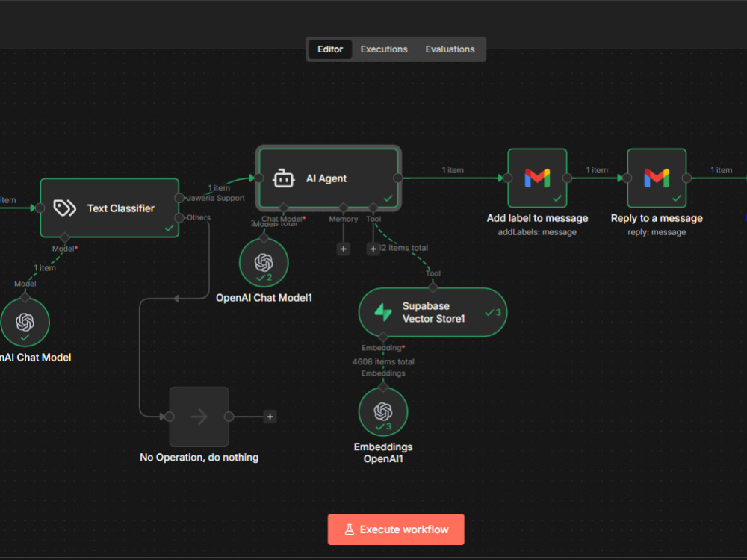
Task: Open the Reply to a message Gmail node
Action: coord(657,178)
